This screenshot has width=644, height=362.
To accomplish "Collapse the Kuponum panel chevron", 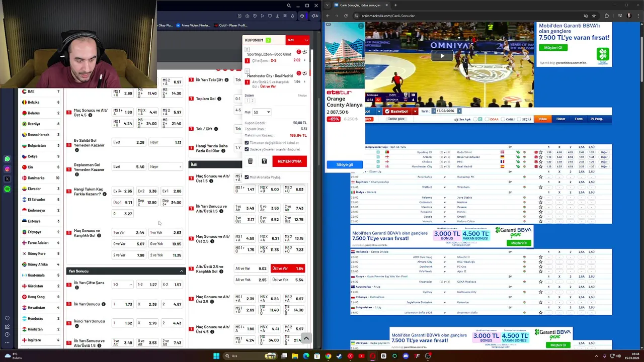I will [306, 40].
